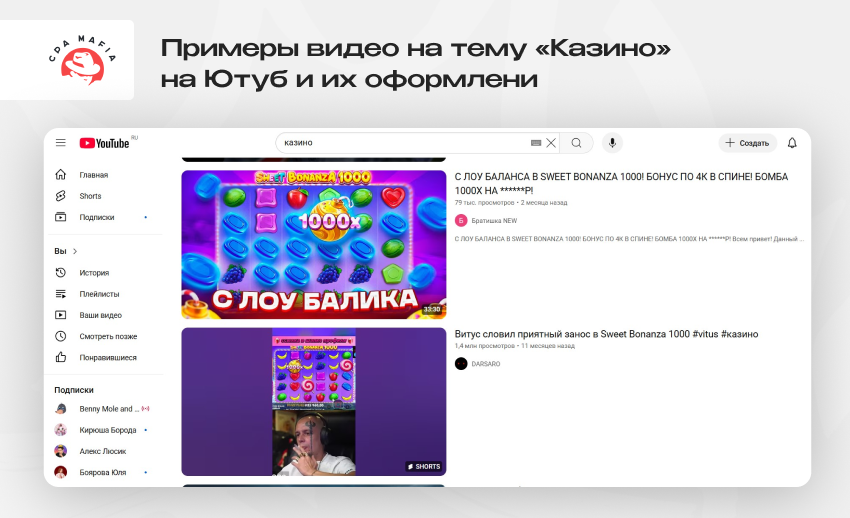This screenshot has height=518, width=850.
Task: Click 1,4 млн просмотров view count
Action: 484,346
